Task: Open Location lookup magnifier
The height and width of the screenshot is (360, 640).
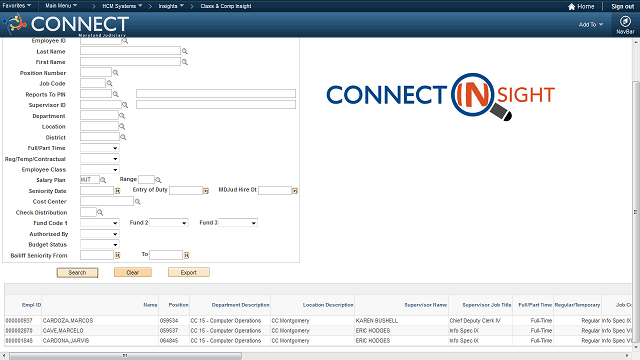Action: pos(122,127)
